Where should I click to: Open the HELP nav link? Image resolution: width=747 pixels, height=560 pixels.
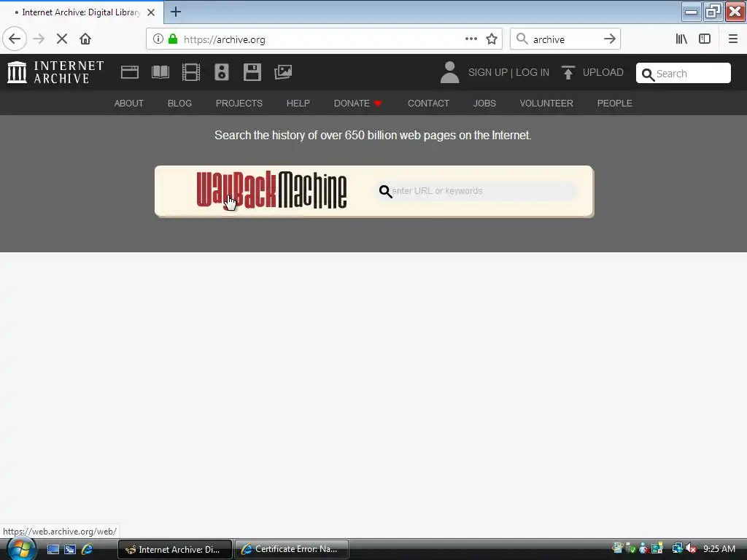click(298, 104)
